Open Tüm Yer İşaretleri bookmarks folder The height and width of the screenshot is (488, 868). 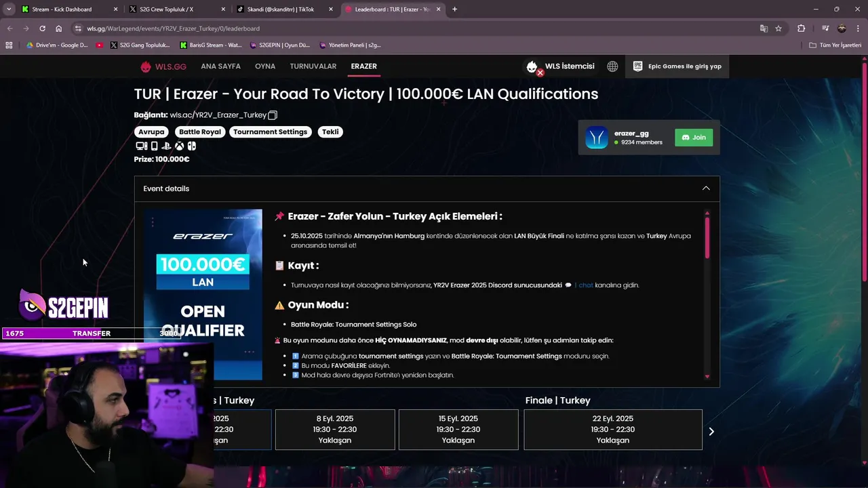(835, 45)
